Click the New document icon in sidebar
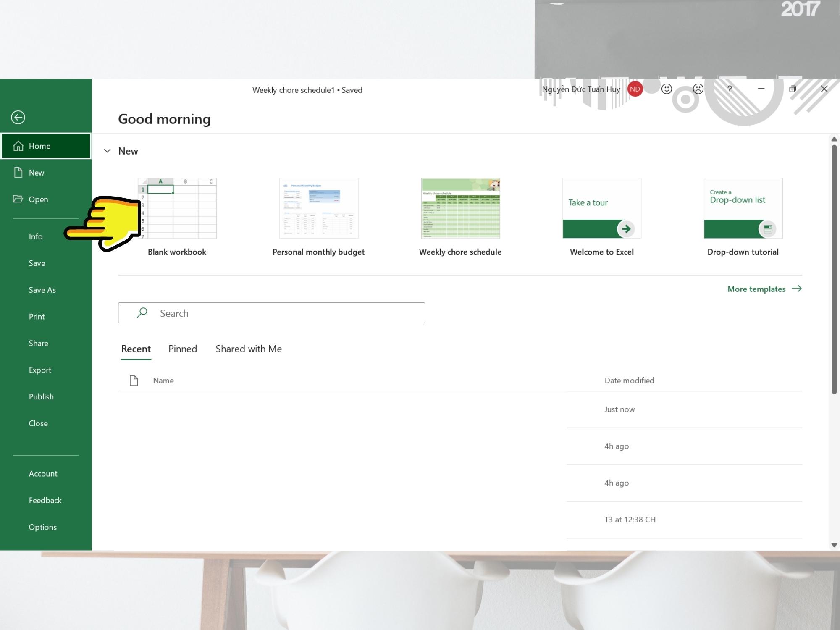The image size is (840, 630). click(18, 173)
